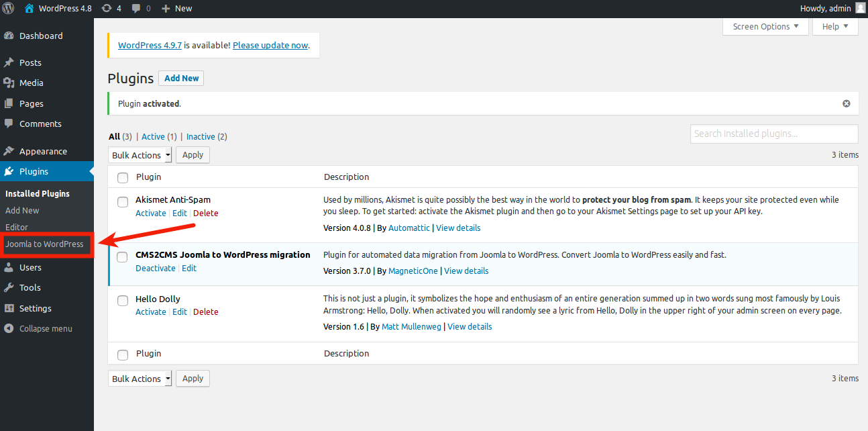Click the Add New button beside Plugins heading
Image resolution: width=868 pixels, height=431 pixels.
click(181, 78)
